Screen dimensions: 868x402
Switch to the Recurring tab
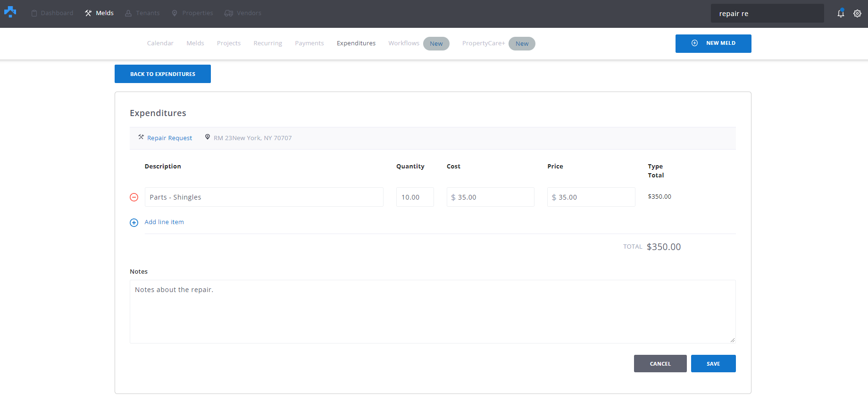pyautogui.click(x=268, y=43)
